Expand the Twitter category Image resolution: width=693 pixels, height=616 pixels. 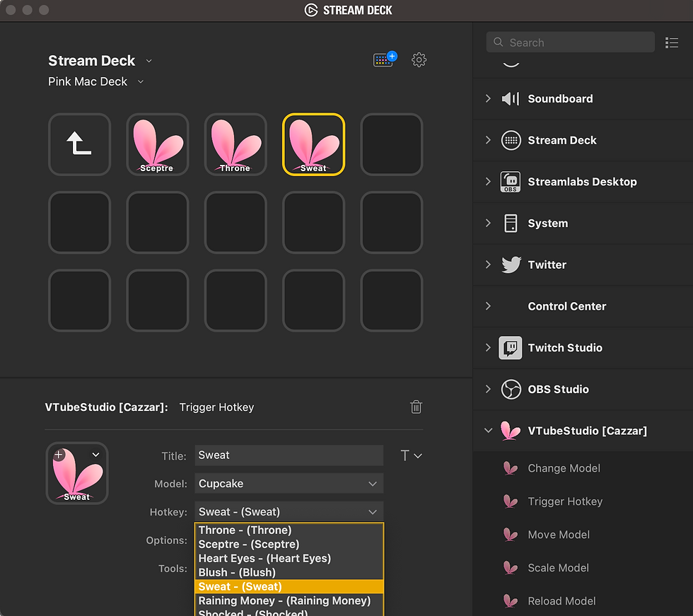[x=488, y=265]
